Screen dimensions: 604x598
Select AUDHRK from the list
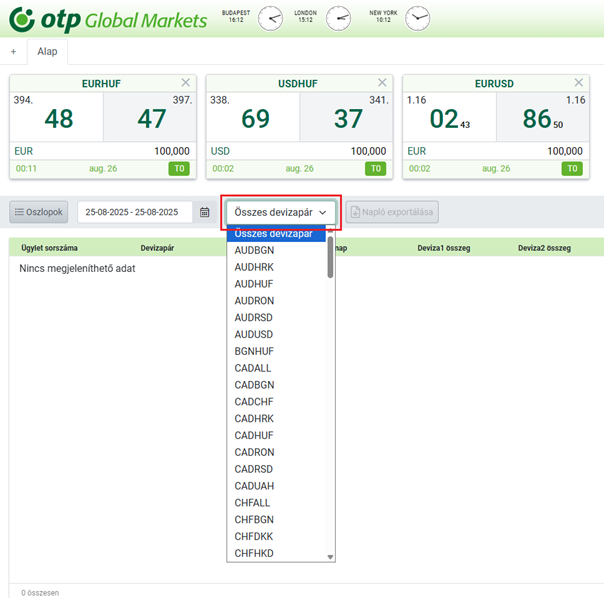point(276,267)
